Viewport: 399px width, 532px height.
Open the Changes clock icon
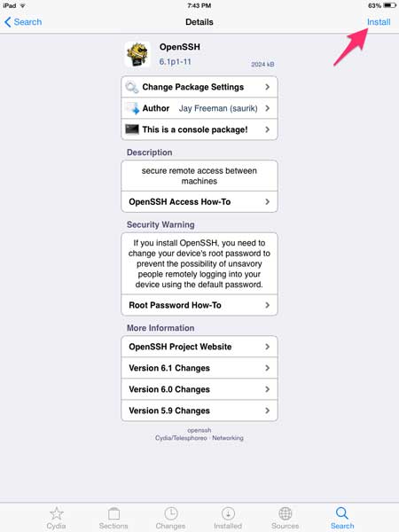[x=171, y=513]
